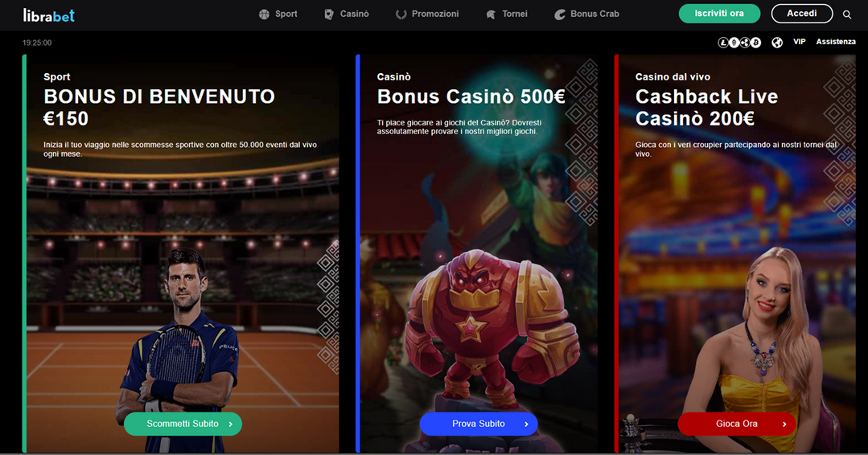The height and width of the screenshot is (455, 868).
Task: Click the Bitcoin crypto icon
Action: pos(755,43)
